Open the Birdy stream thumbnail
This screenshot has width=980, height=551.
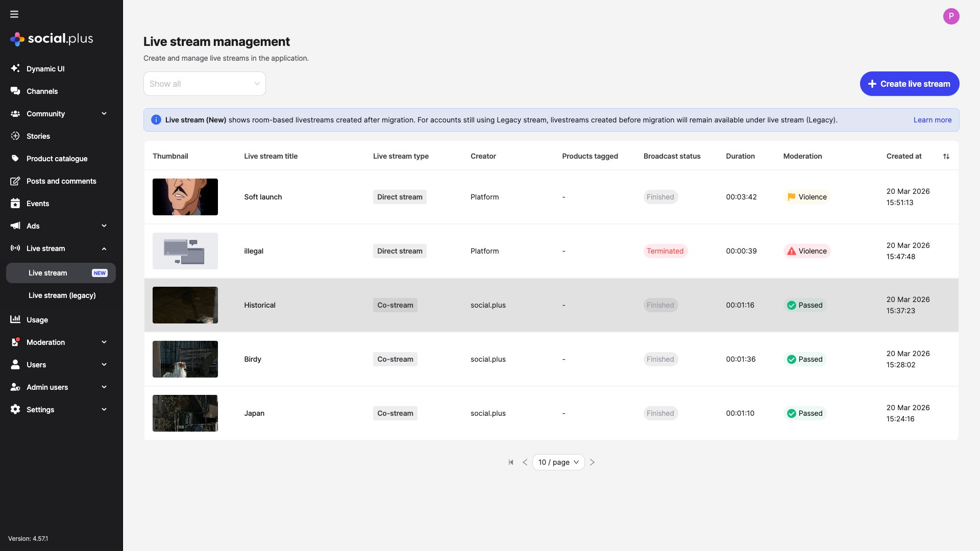185,359
